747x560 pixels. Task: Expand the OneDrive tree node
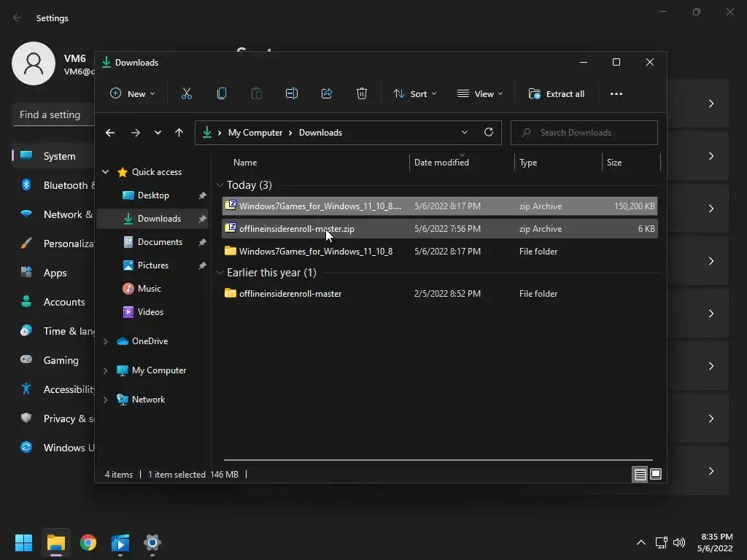(x=106, y=341)
